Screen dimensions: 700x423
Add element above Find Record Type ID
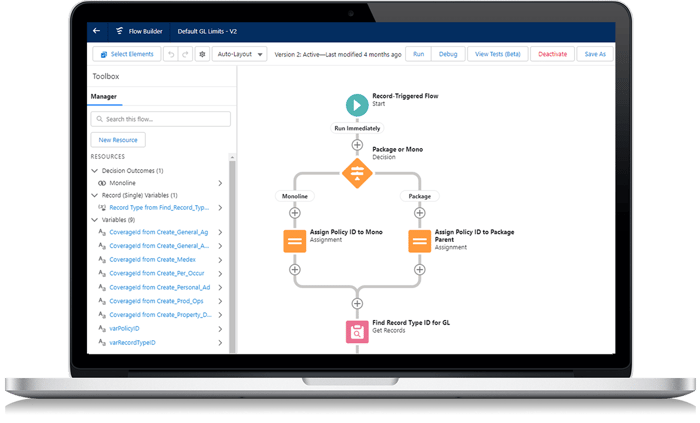click(x=357, y=303)
